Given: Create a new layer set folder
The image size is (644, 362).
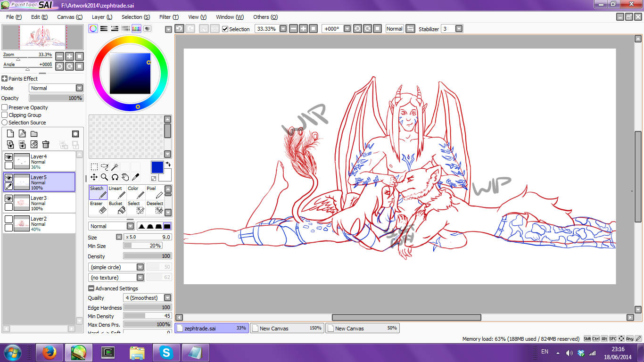Looking at the screenshot, I should [34, 134].
